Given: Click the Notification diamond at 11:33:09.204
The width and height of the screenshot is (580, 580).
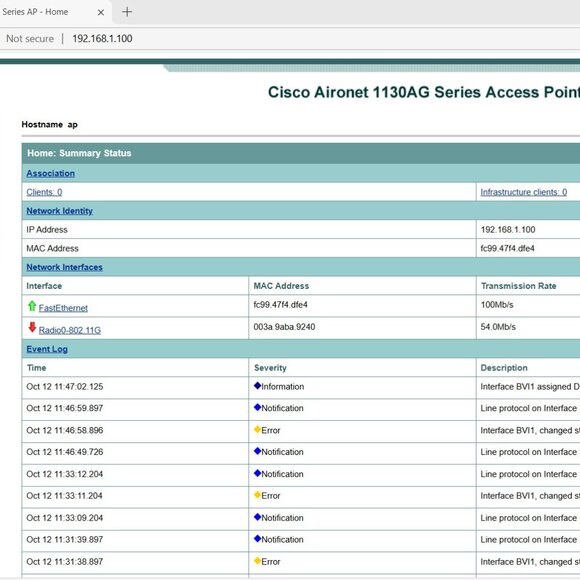Looking at the screenshot, I should (x=257, y=517).
